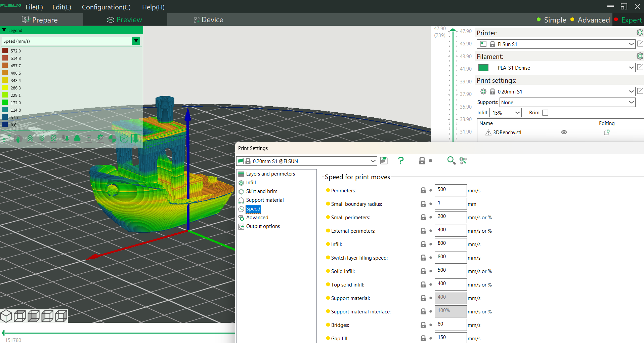Open the File(F) menu

tap(34, 7)
